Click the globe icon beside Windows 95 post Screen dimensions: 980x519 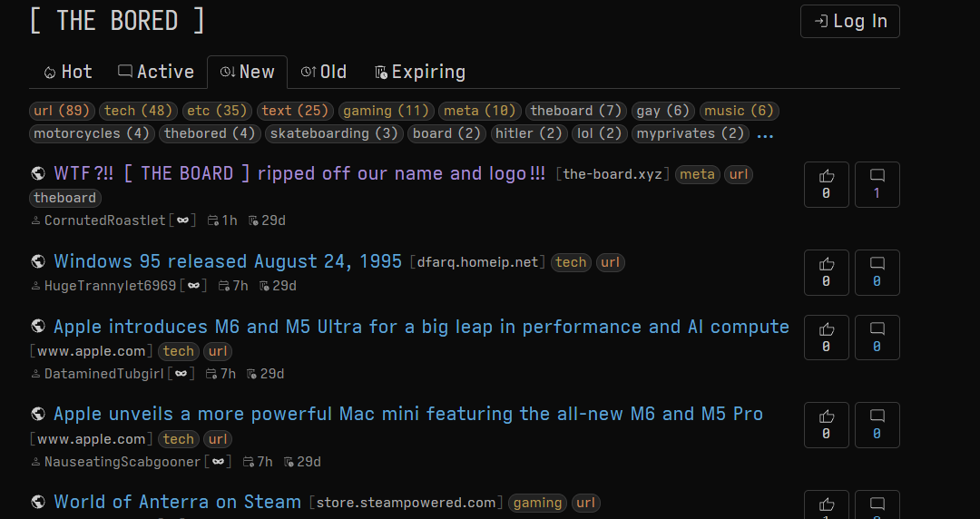[x=37, y=261]
